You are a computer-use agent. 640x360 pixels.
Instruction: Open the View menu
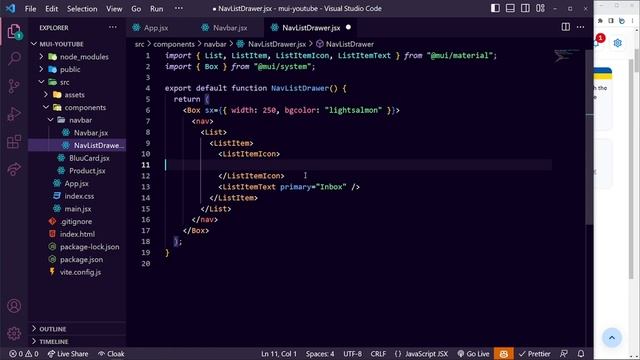tap(114, 9)
